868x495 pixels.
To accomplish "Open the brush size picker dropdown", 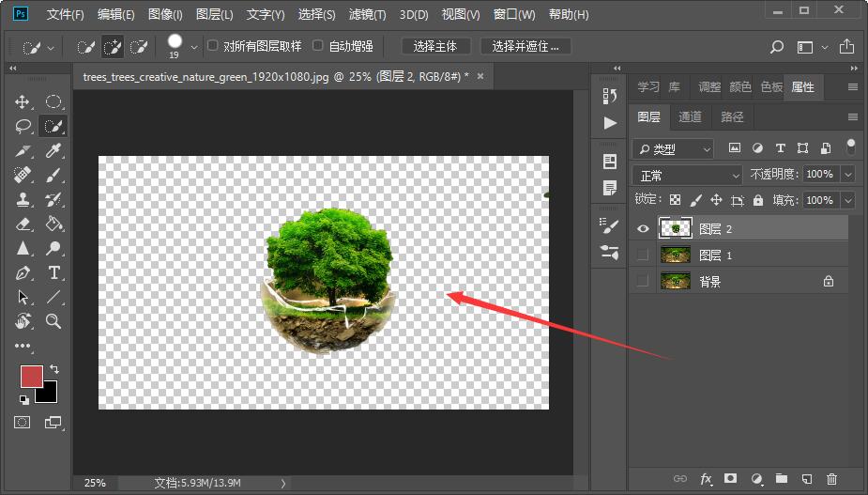I will 193,48.
